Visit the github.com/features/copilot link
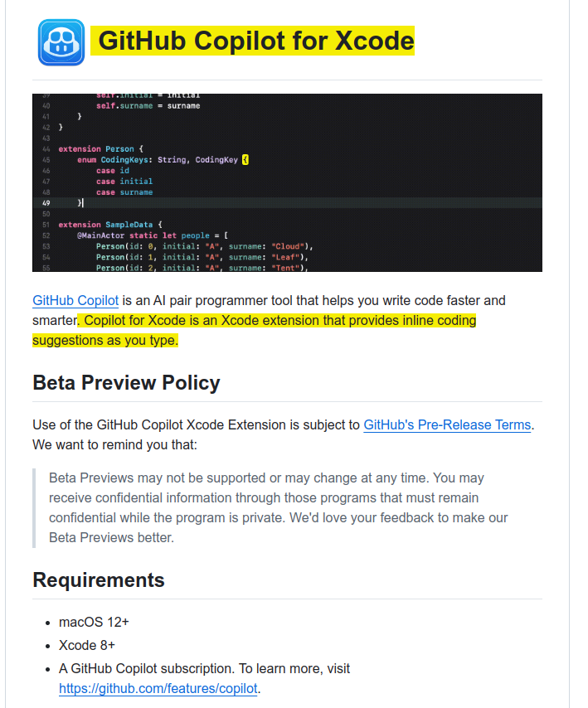 [x=158, y=689]
